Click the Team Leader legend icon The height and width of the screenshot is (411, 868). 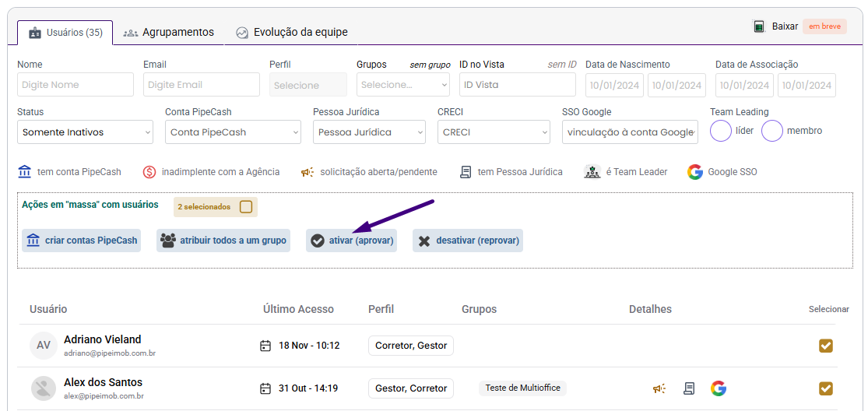(x=592, y=172)
